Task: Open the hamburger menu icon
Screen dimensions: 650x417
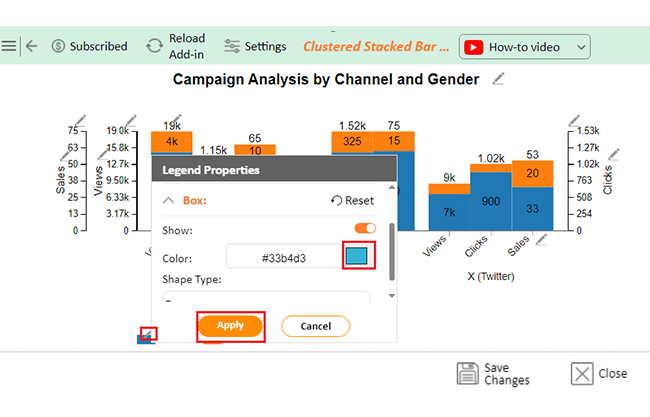Action: coord(8,46)
